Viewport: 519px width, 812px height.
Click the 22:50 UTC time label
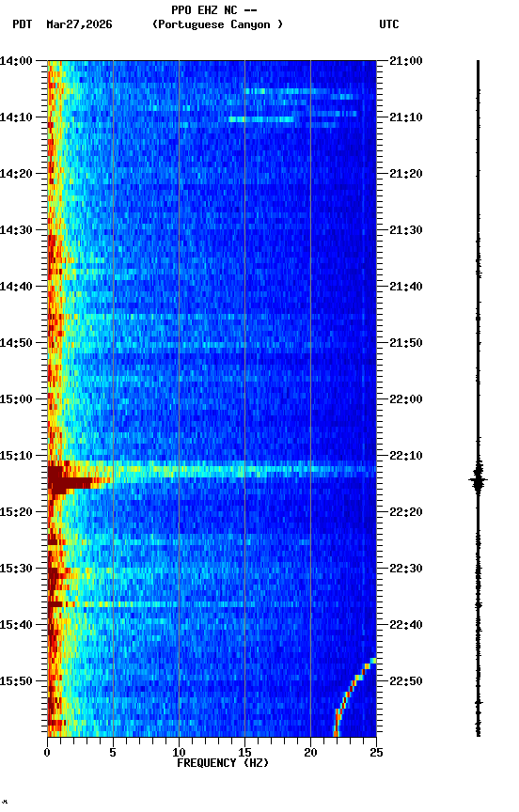(406, 681)
